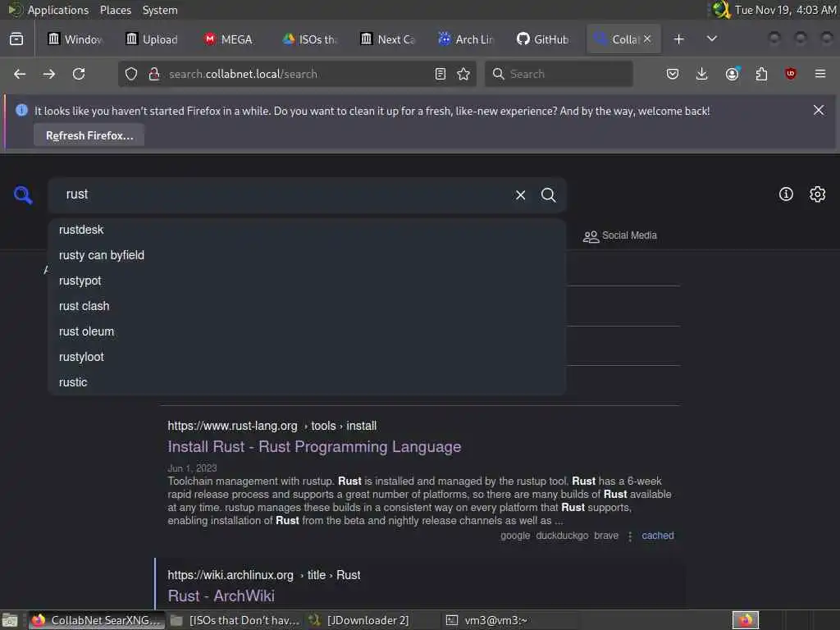
Task: Click the clock showing Tue Nov 19
Action: pos(785,10)
